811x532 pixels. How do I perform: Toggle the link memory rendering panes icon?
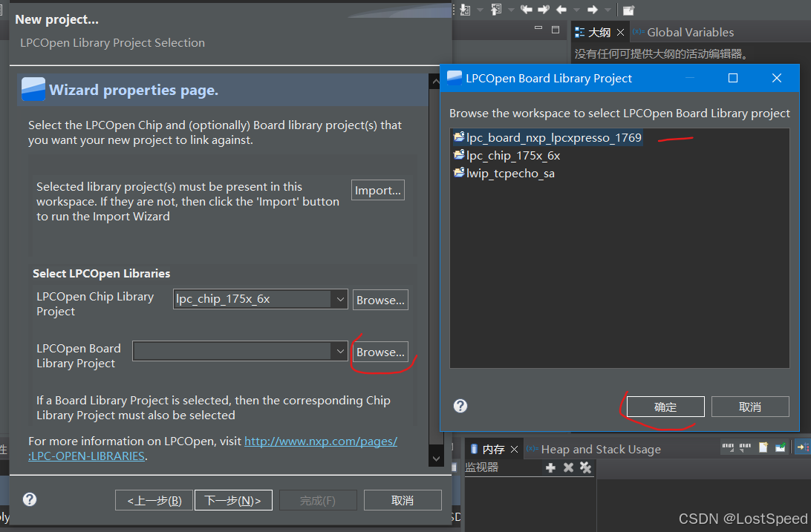point(803,447)
